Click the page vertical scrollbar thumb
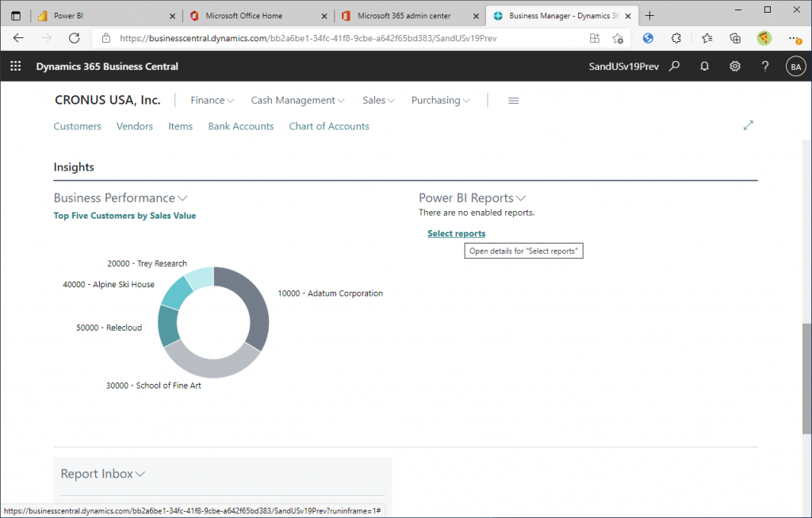 coord(806,378)
